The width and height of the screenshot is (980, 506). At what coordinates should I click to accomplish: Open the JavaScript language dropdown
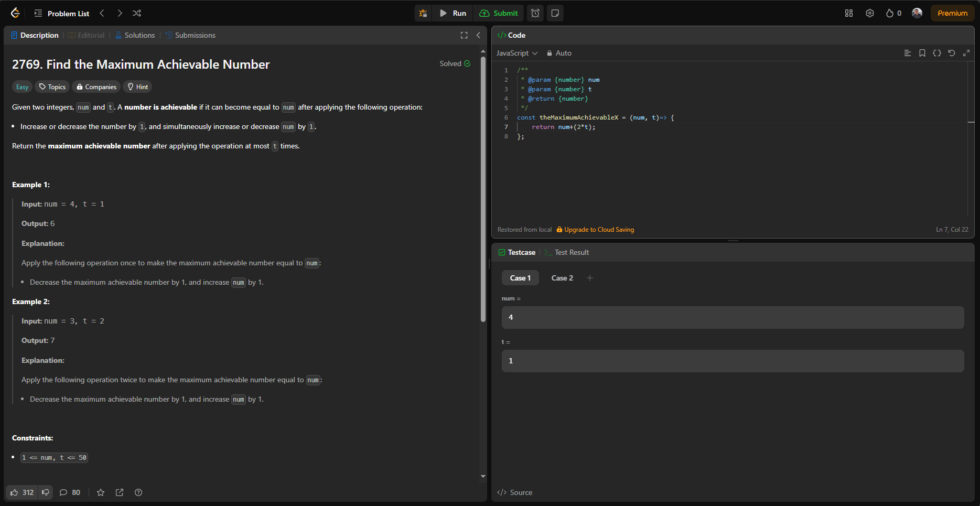click(x=517, y=53)
